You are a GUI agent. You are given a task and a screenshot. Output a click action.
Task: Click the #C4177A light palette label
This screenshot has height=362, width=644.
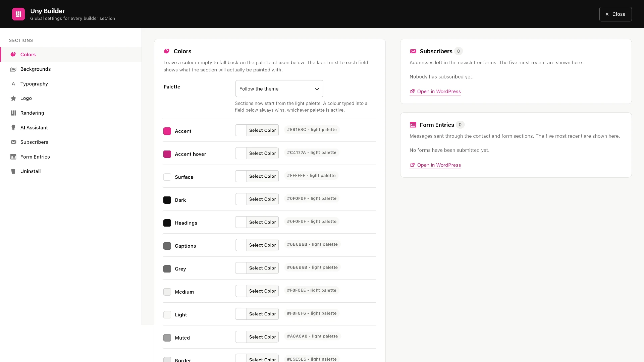(x=312, y=153)
